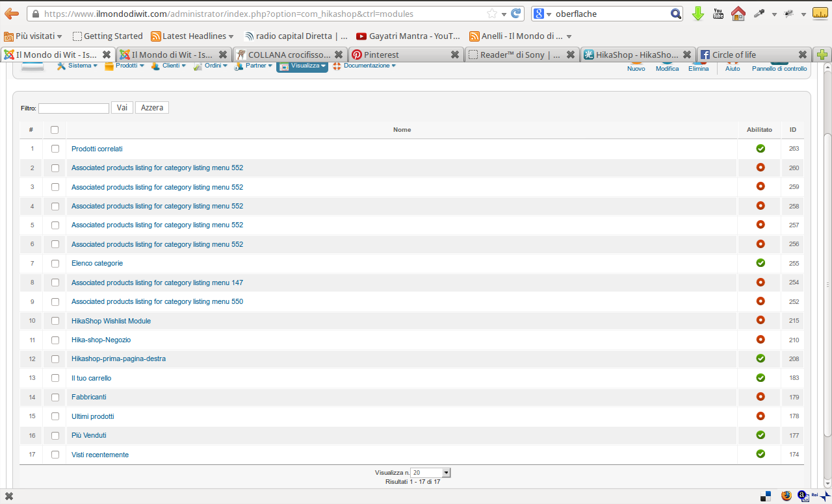Click the scrollbar down arrow
832x504 pixels.
pos(827,483)
